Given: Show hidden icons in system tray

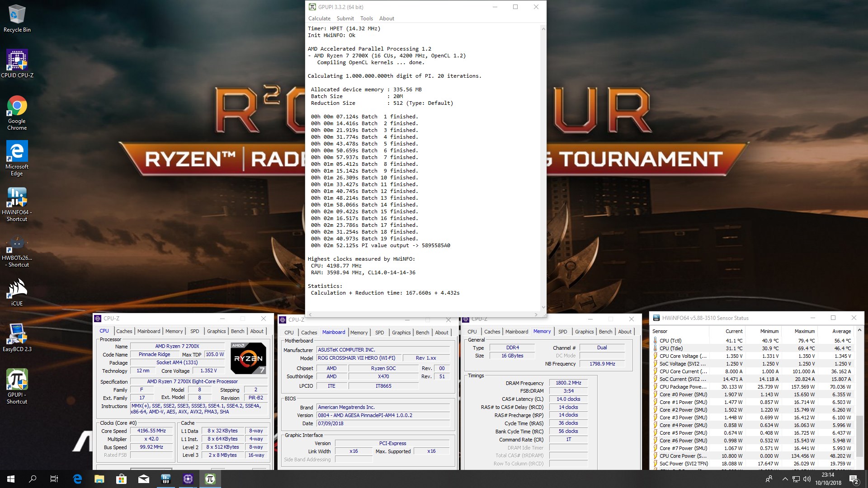Looking at the screenshot, I should 785,479.
